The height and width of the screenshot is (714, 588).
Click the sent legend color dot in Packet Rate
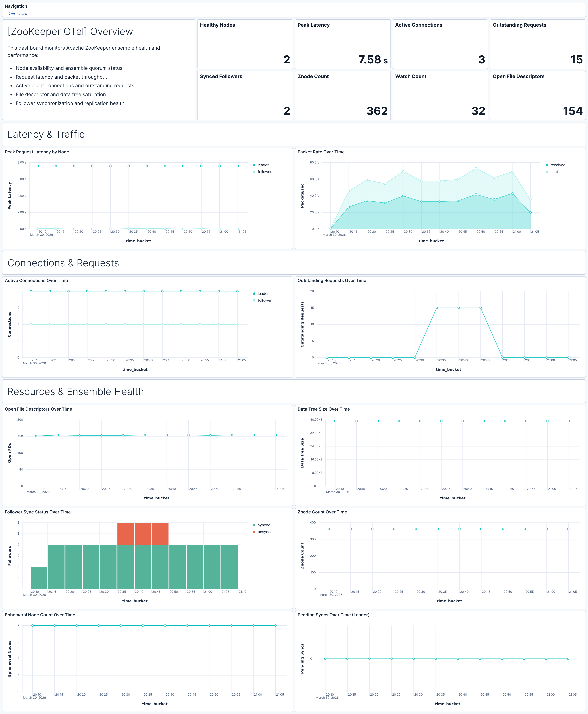pyautogui.click(x=547, y=172)
